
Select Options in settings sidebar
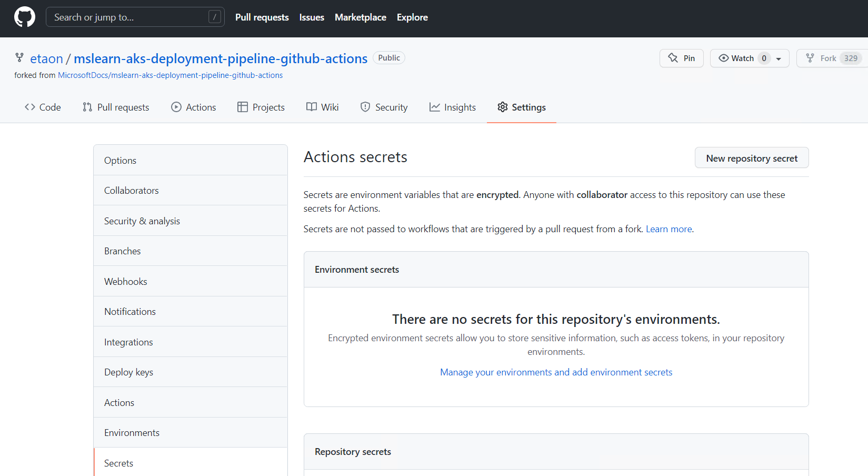pyautogui.click(x=191, y=161)
